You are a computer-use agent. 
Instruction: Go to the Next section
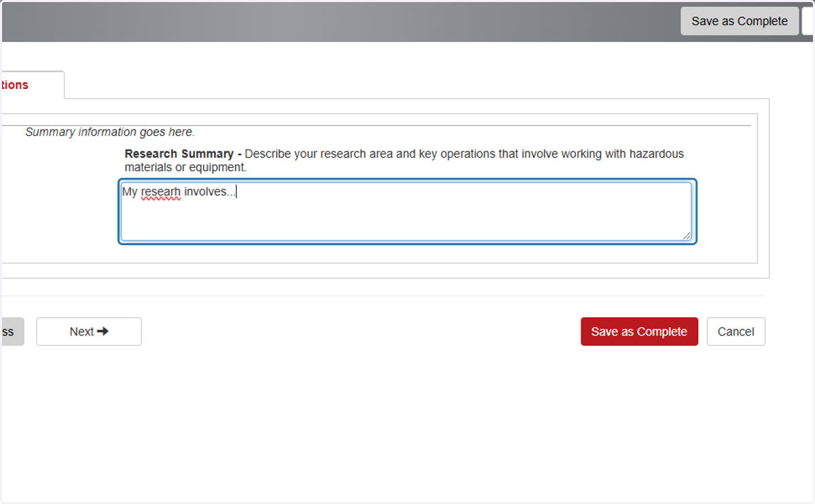89,331
